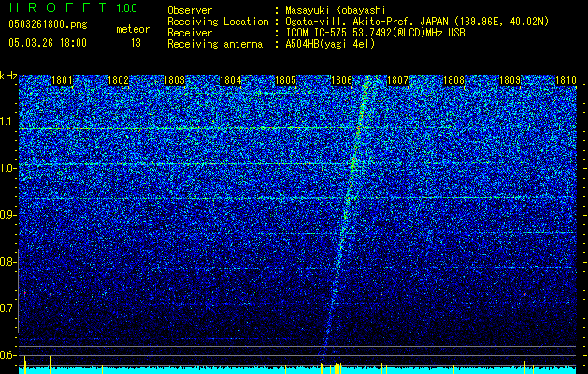This screenshot has height=374, width=588.
Task: Click the Observer field label
Action: [x=190, y=10]
